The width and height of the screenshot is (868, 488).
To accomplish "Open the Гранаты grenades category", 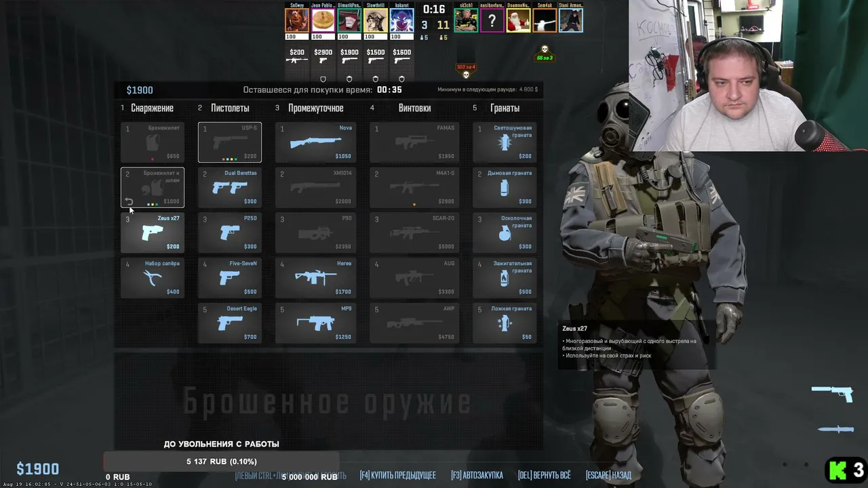I will coord(505,108).
